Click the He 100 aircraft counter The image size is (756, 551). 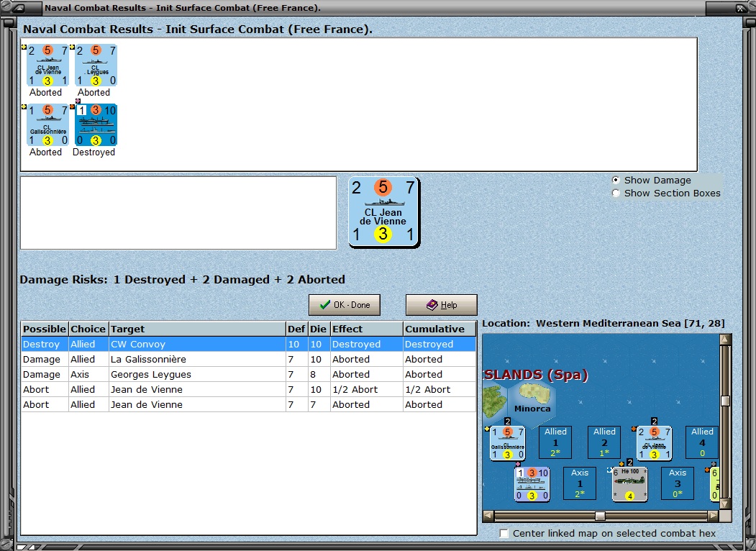coord(629,484)
